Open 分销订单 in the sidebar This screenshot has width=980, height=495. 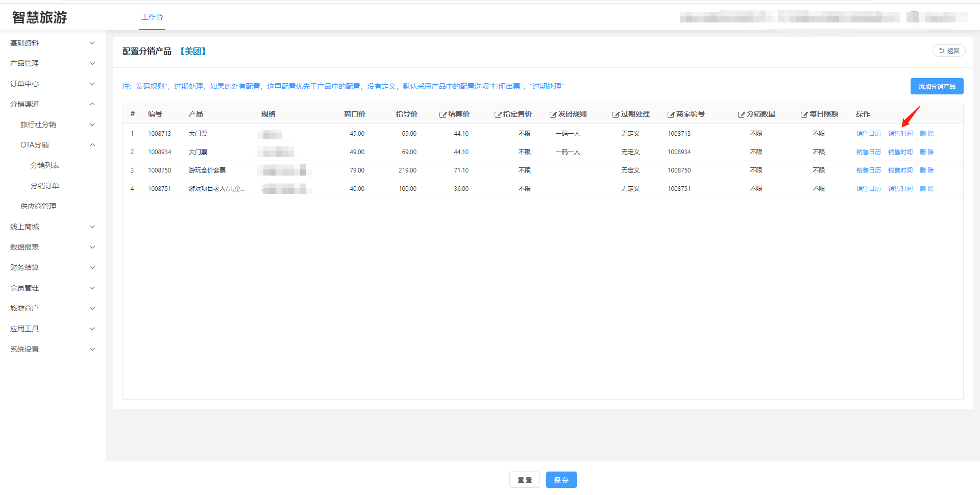(45, 186)
